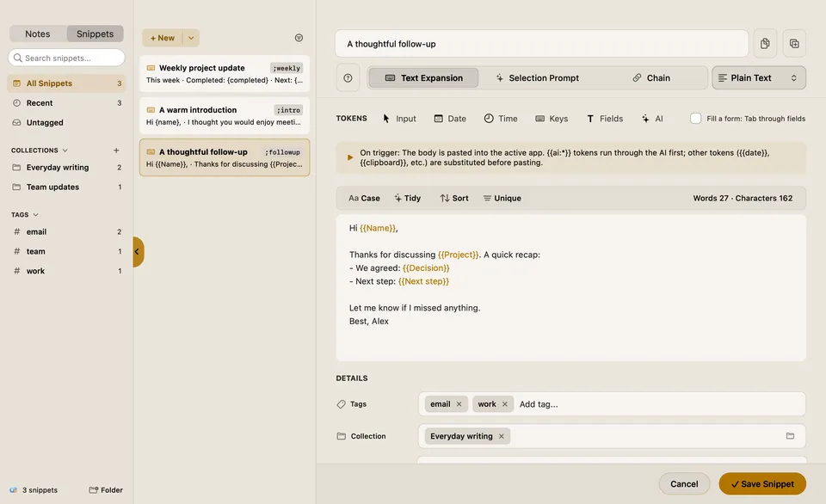Screen dimensions: 826x504
Task: Click the duplicate snippet icon beside title field
Action: click(x=794, y=44)
